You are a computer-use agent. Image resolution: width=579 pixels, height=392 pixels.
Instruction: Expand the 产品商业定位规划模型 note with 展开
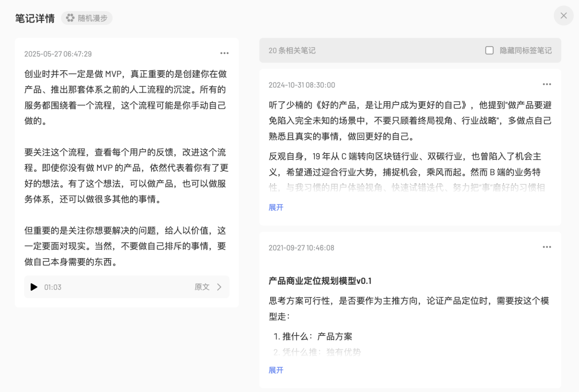(276, 370)
